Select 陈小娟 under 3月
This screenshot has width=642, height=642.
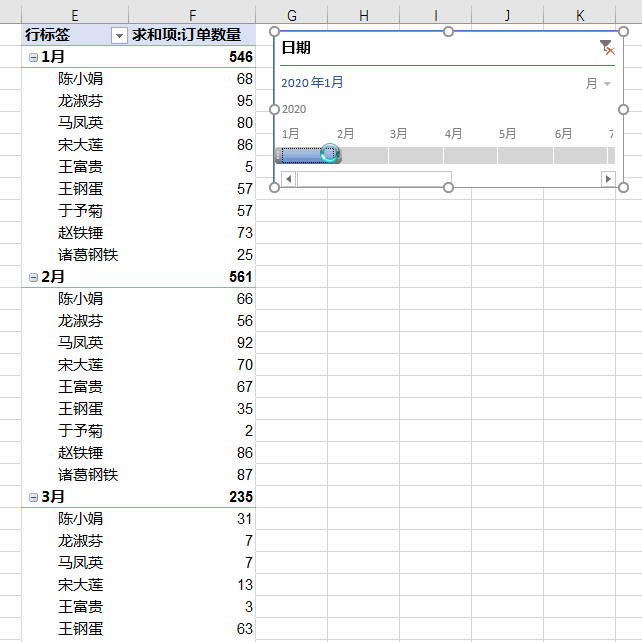(80, 519)
